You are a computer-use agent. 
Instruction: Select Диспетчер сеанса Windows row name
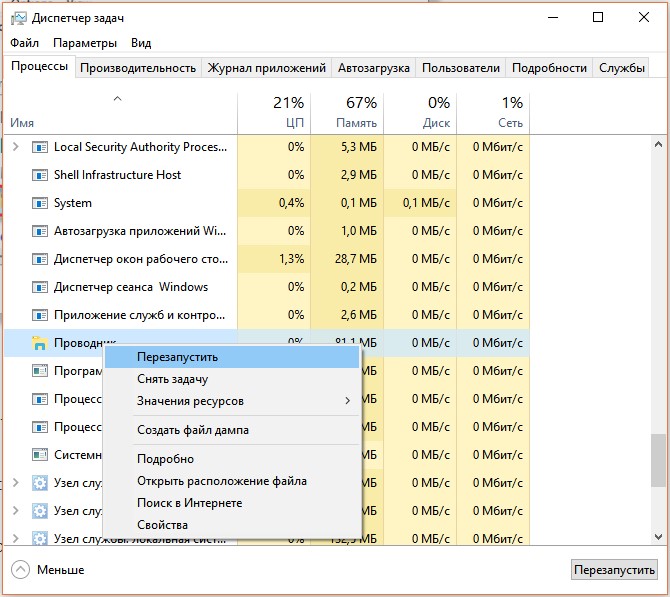(131, 287)
